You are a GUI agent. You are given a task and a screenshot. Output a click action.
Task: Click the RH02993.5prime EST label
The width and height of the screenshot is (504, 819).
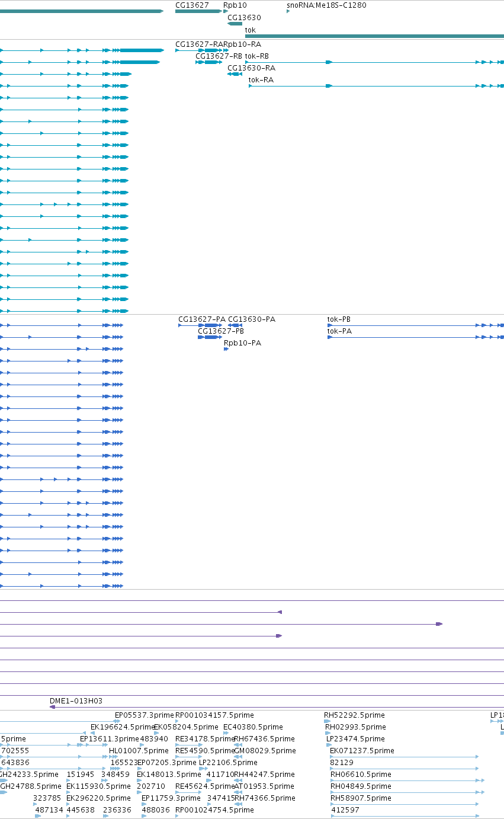click(355, 727)
